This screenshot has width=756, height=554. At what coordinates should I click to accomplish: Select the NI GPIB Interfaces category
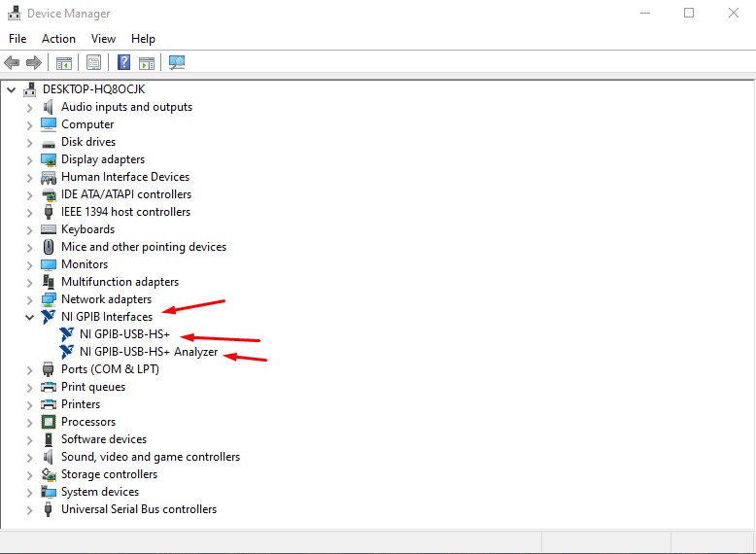[107, 317]
